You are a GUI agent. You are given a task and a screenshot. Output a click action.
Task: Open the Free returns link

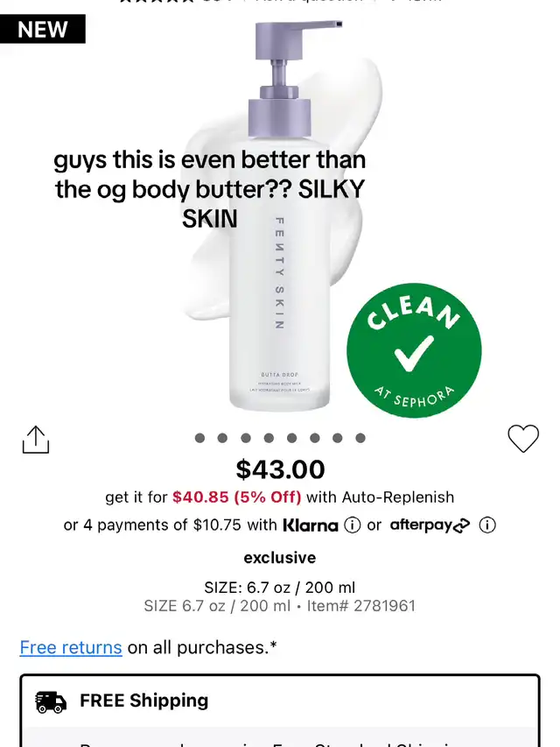tap(71, 647)
